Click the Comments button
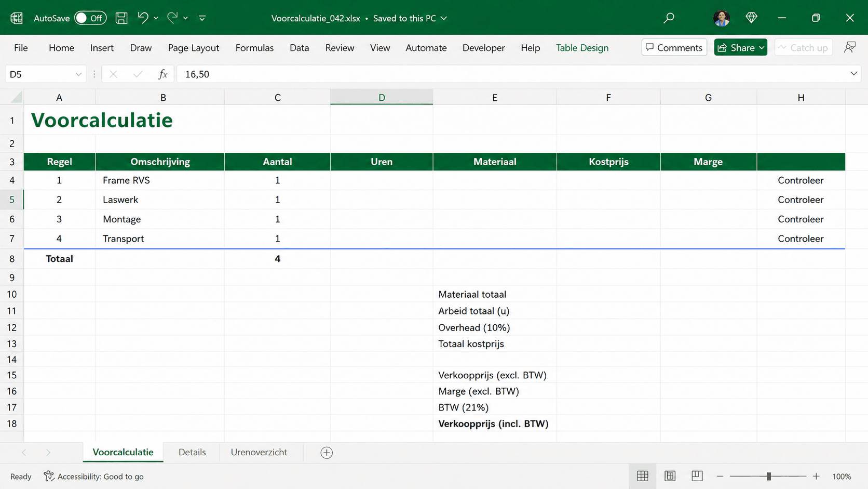868x489 pixels. pyautogui.click(x=674, y=47)
